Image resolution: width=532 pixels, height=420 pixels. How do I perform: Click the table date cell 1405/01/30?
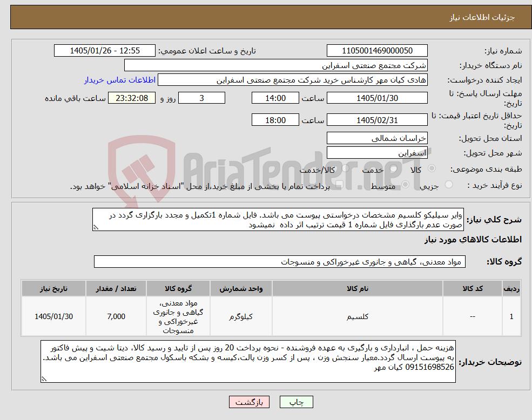point(53,316)
